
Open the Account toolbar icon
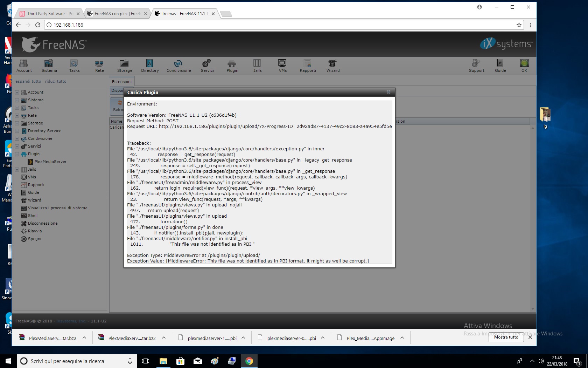click(24, 66)
